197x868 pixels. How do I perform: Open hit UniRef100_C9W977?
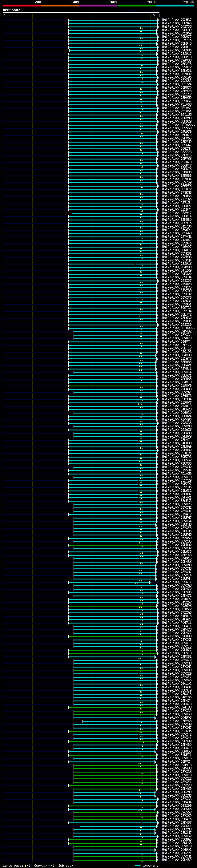[177, 37]
